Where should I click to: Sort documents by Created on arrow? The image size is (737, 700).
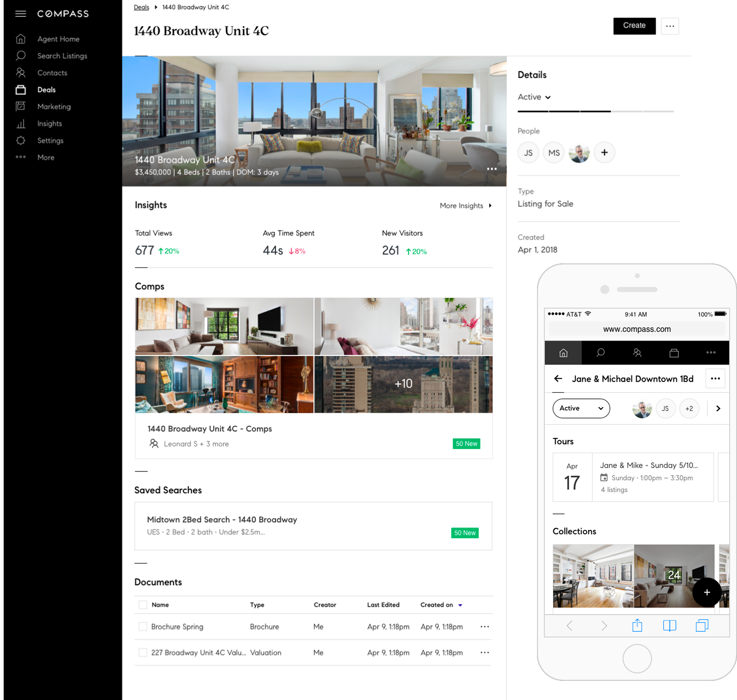460,605
